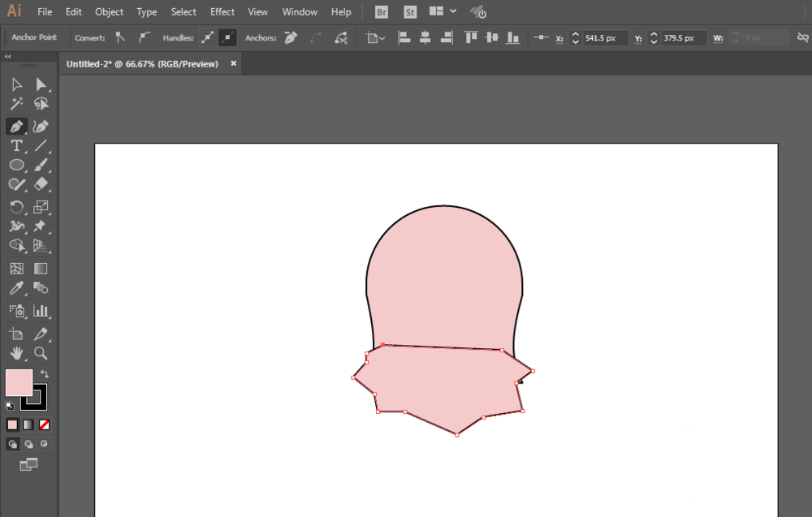Viewport: 812px width, 517px height.
Task: Select the Eyedropper tool
Action: point(16,288)
